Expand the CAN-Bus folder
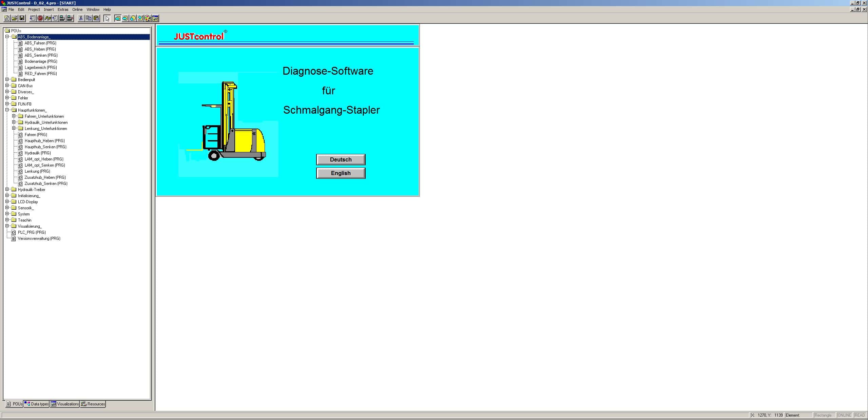This screenshot has width=868, height=420. (x=7, y=85)
